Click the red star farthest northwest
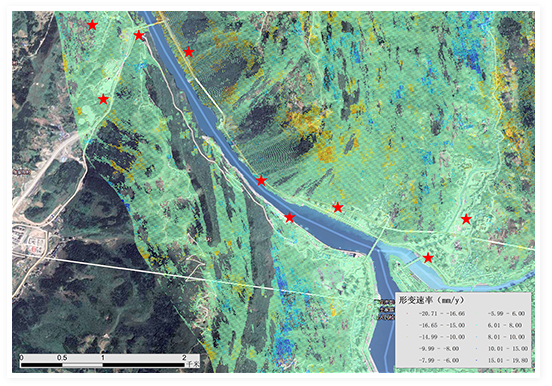Screen dimensions: 552x386 pos(92,25)
